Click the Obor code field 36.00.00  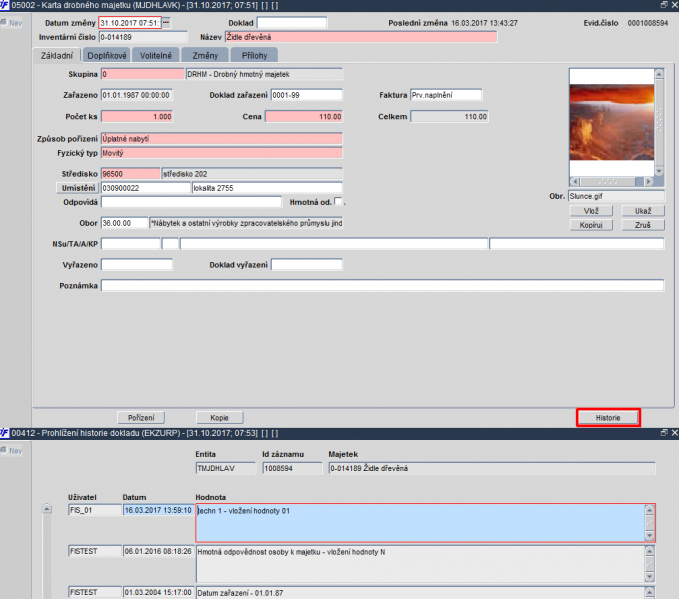click(124, 223)
